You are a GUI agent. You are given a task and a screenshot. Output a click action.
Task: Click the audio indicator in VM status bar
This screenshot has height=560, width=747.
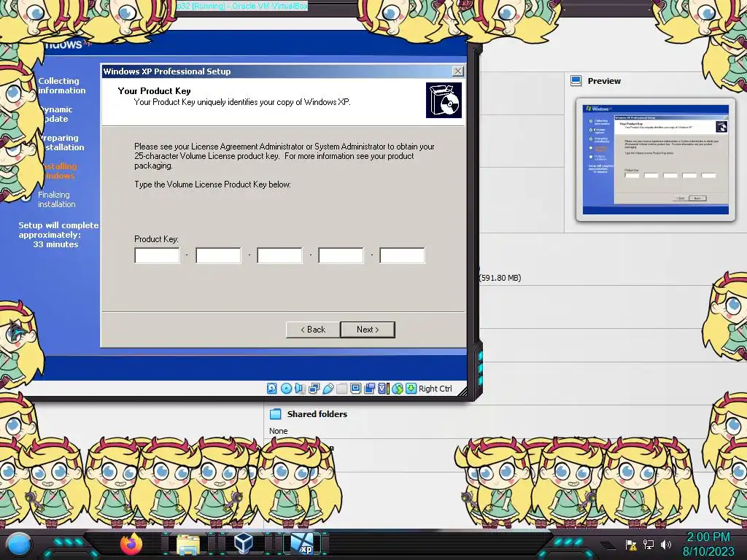tap(300, 389)
